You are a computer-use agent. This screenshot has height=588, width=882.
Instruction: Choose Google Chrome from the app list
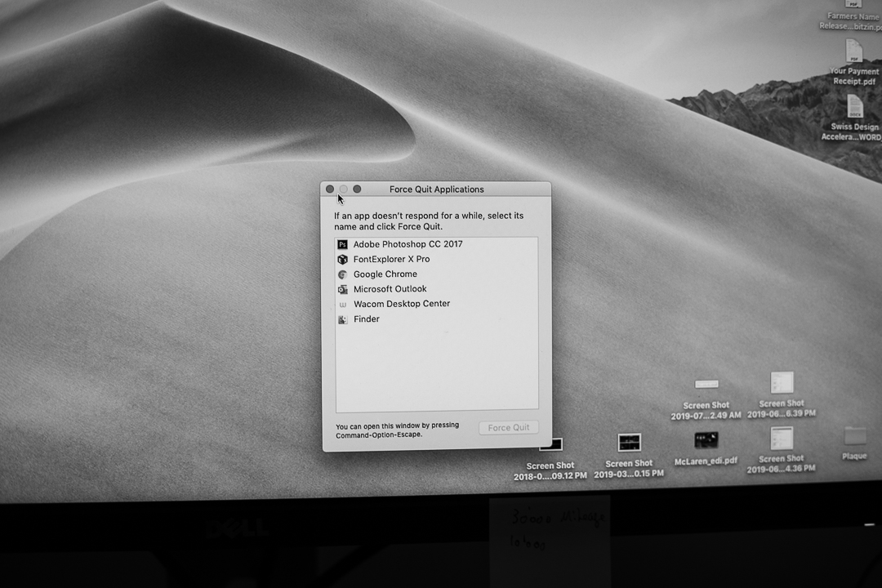click(x=436, y=274)
